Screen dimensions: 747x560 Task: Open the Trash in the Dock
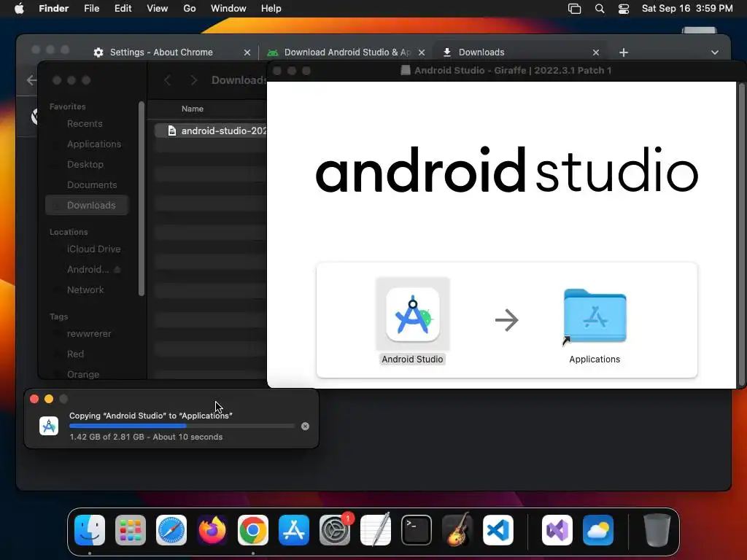[x=657, y=530]
